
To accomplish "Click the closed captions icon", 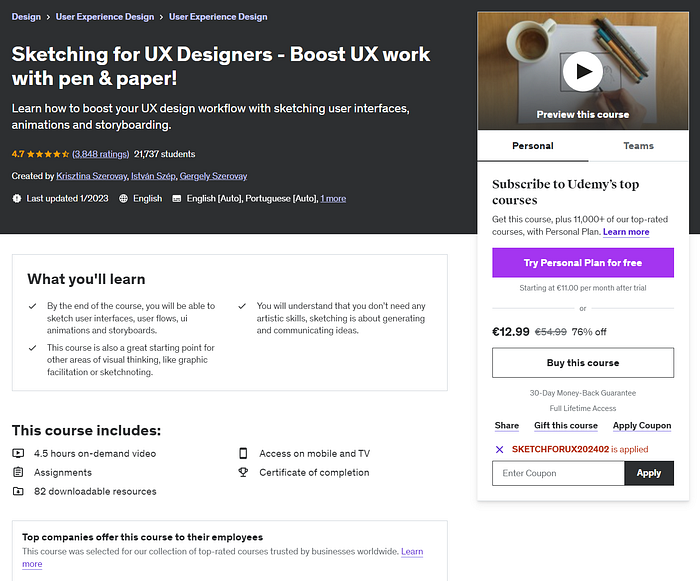I will 177,198.
